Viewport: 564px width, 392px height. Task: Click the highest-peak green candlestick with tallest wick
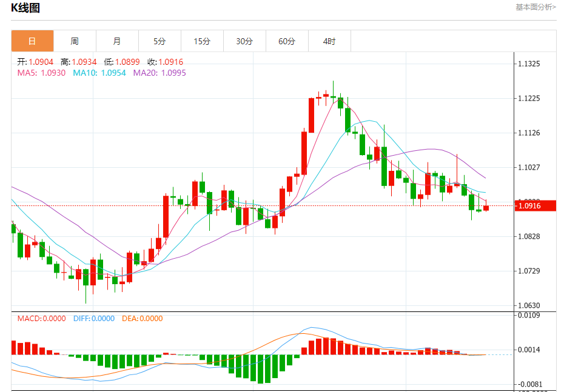click(333, 96)
